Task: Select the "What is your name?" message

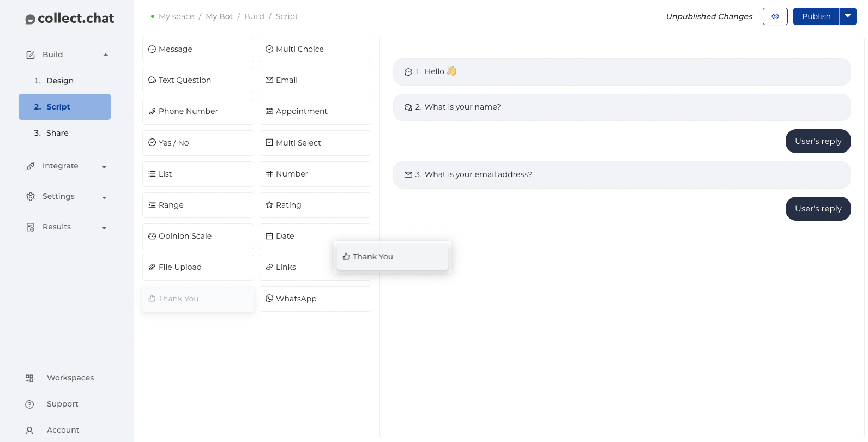Action: 622,107
